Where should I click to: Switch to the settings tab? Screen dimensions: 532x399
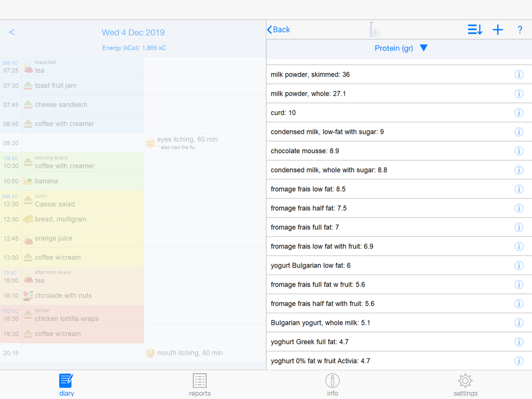[465, 385]
